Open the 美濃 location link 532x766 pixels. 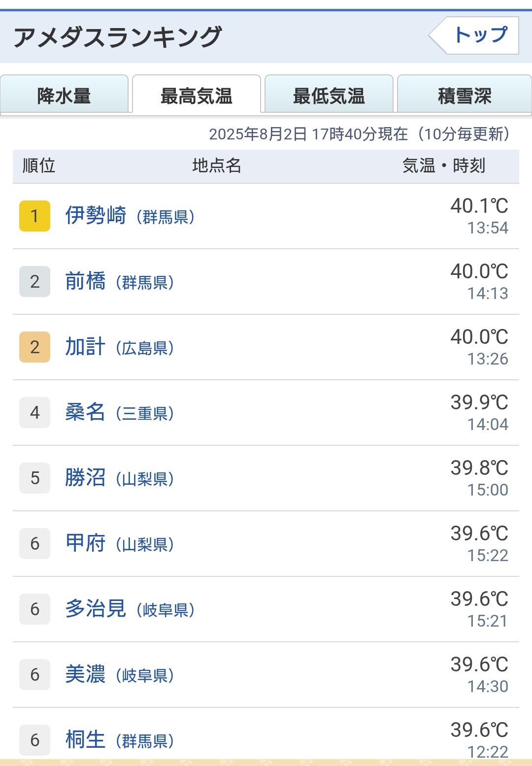[x=86, y=674]
